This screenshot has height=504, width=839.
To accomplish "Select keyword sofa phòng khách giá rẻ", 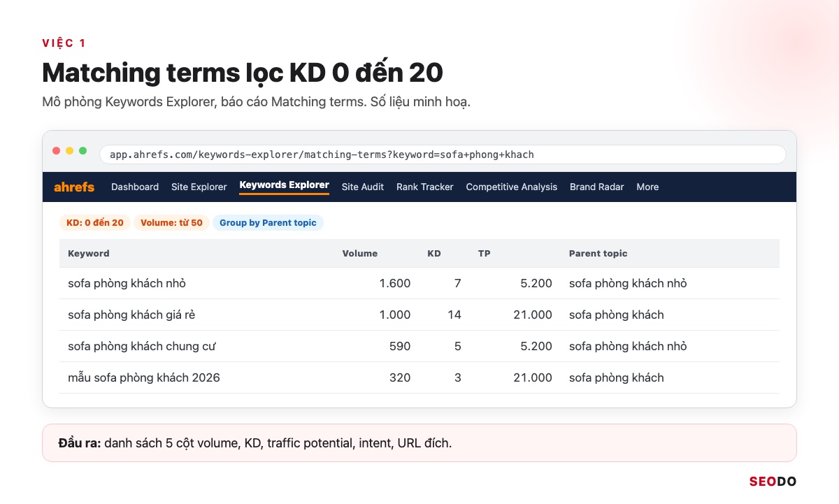I will tap(131, 315).
